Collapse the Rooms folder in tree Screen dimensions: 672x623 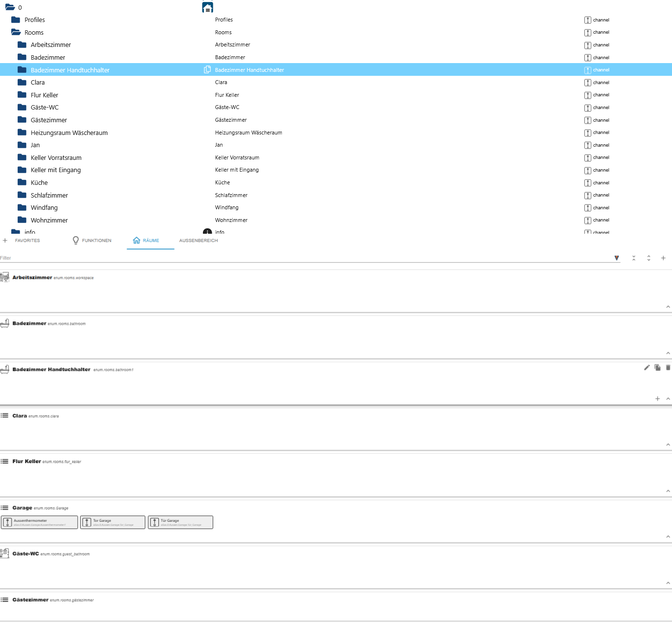(x=16, y=32)
